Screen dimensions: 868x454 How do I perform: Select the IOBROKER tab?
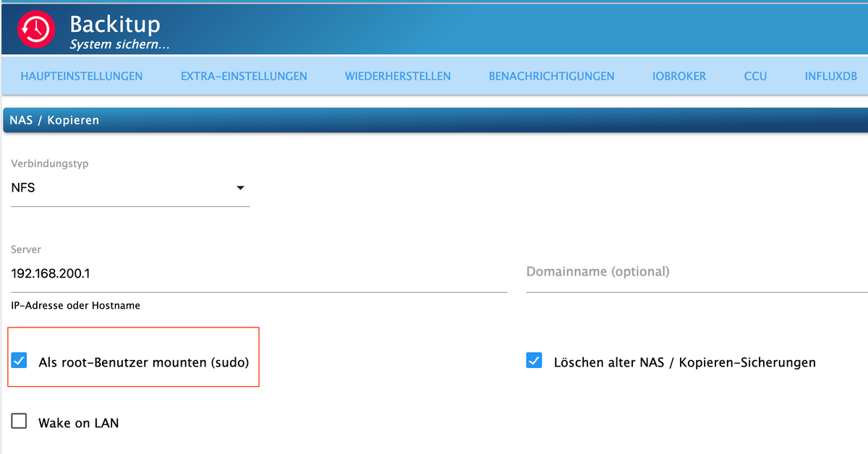679,76
